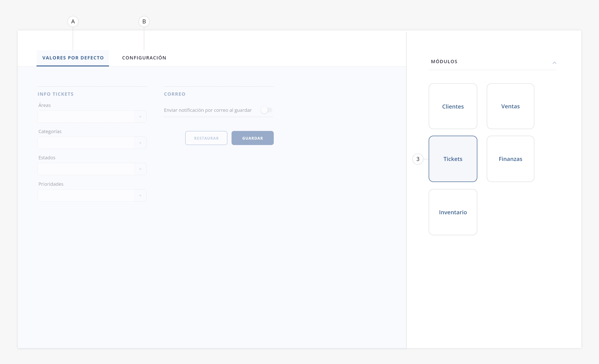Open the Áreas dropdown arrow
Screen dimensions: 599x364
coord(140,117)
